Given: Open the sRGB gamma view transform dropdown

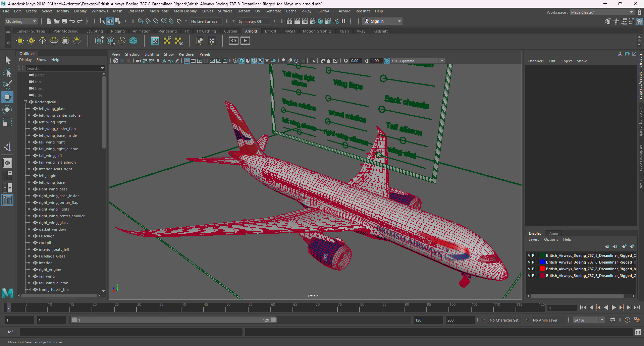Looking at the screenshot, I should pyautogui.click(x=418, y=61).
